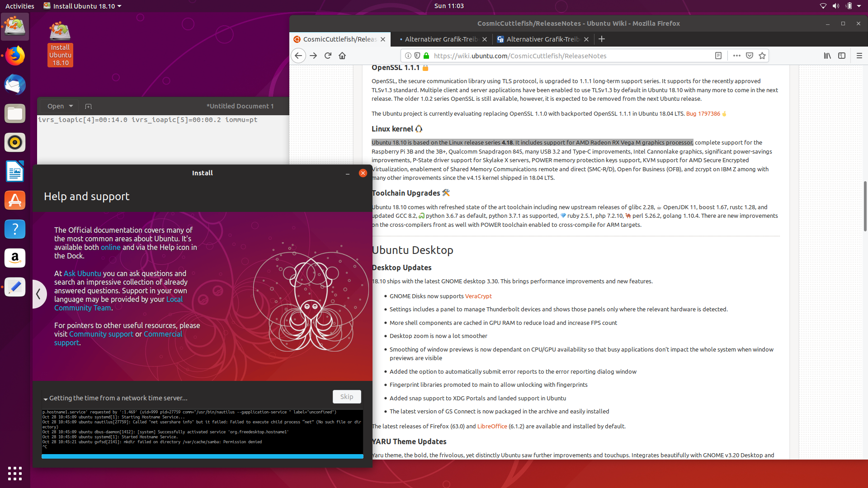The image size is (868, 488).
Task: Click the 'YARU Theme Updates' heading
Action: tap(409, 441)
